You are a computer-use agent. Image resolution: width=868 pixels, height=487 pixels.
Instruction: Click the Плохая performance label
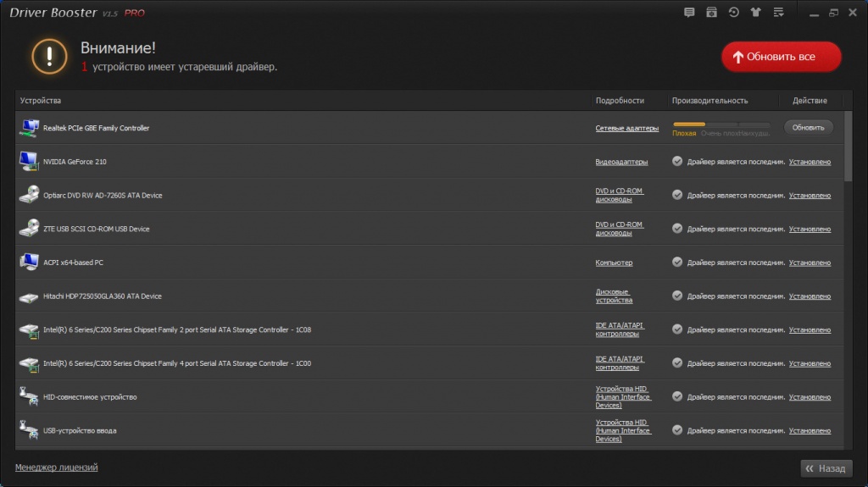pos(684,133)
